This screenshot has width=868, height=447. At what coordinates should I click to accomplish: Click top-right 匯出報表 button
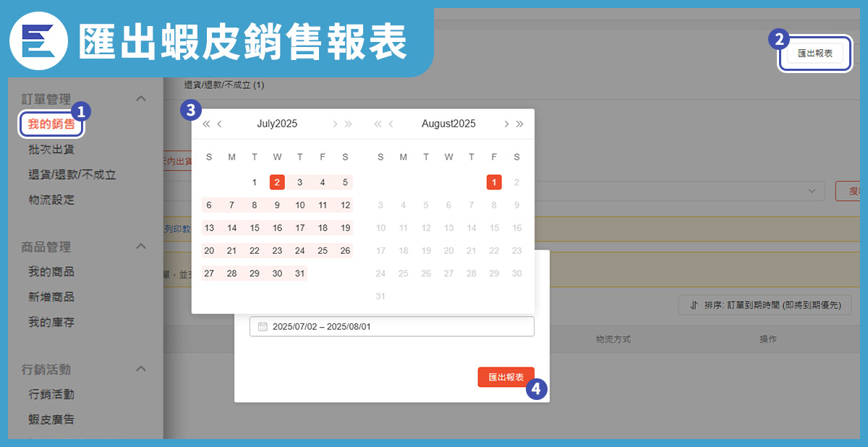814,54
